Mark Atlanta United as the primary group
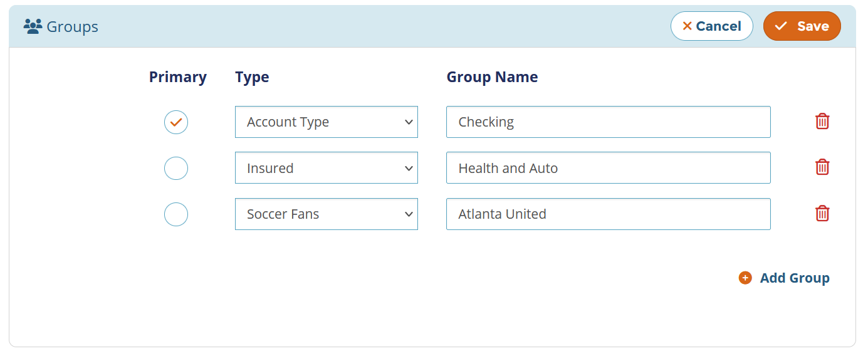Screen dimensions: 868x356 tap(176, 214)
